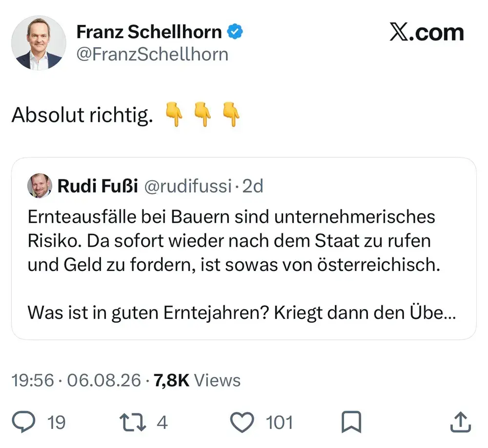View the 7,8K Views count
The image size is (488, 448).
[197, 380]
